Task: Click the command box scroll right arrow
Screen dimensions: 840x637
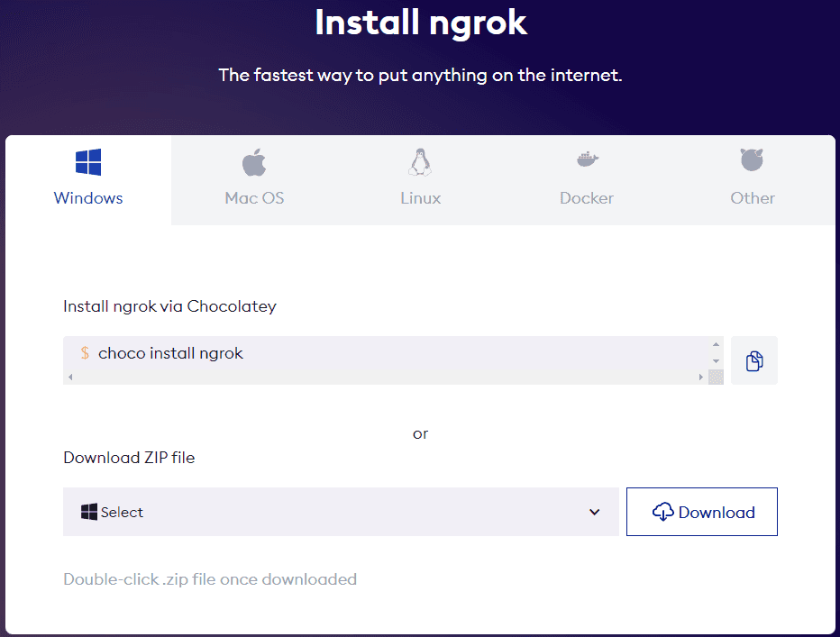Action: (x=700, y=378)
